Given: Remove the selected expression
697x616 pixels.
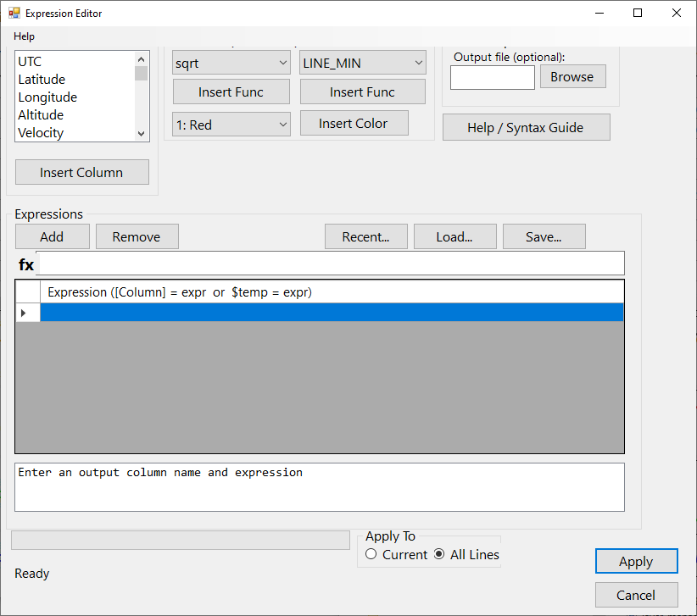Looking at the screenshot, I should click(x=137, y=236).
